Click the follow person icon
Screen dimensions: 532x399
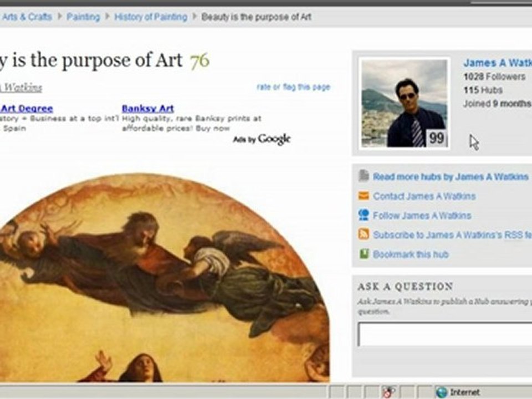pos(364,215)
